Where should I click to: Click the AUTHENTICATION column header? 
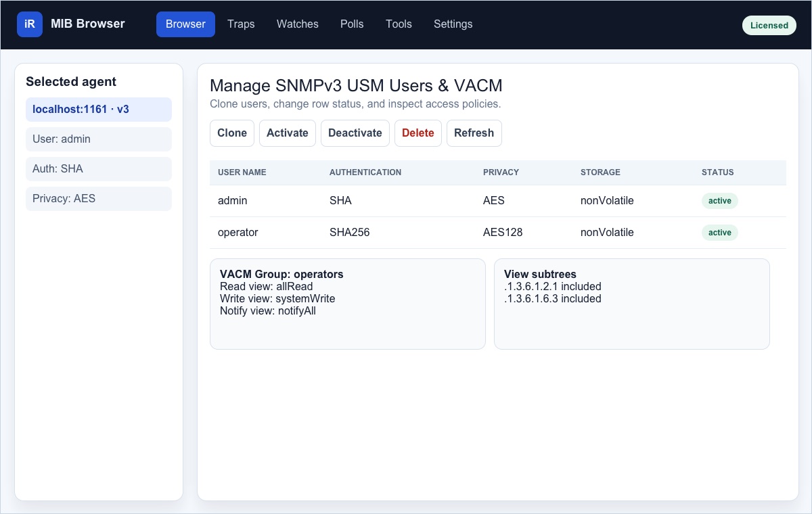(365, 172)
